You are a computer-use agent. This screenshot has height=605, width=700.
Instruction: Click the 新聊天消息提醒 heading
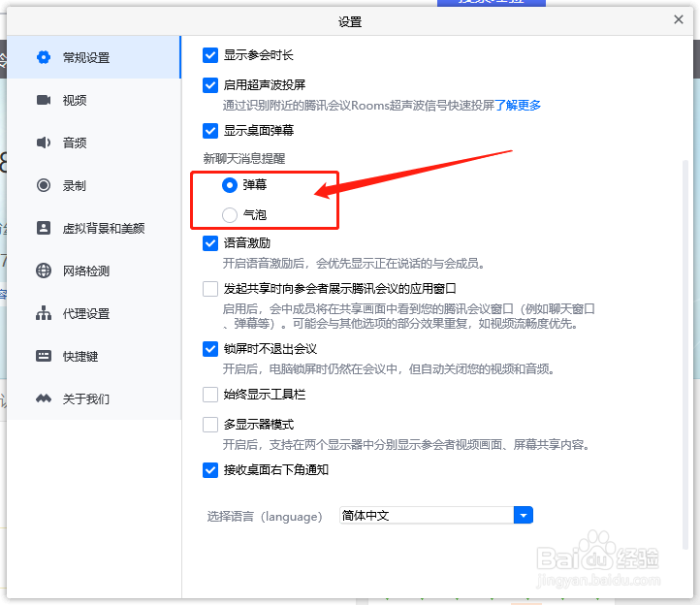tap(244, 158)
